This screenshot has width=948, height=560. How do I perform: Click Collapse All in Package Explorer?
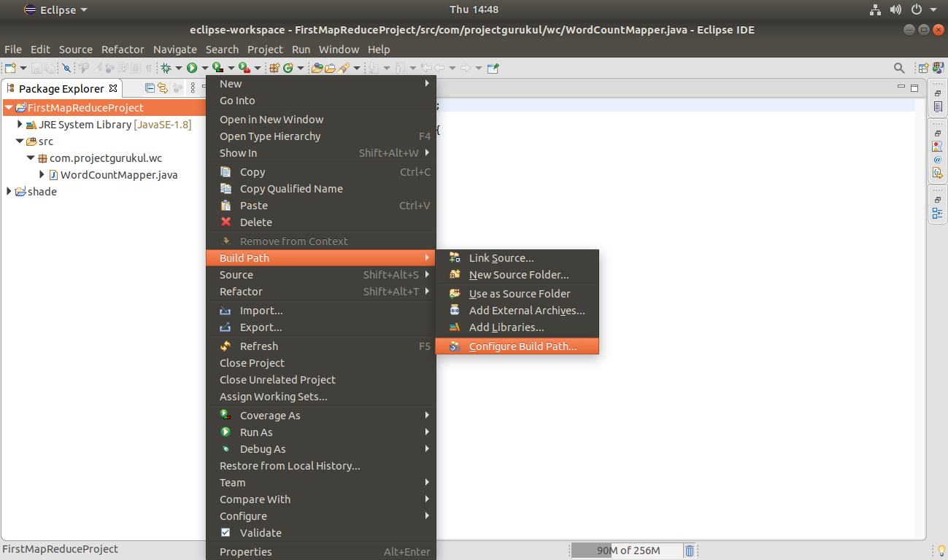point(150,88)
